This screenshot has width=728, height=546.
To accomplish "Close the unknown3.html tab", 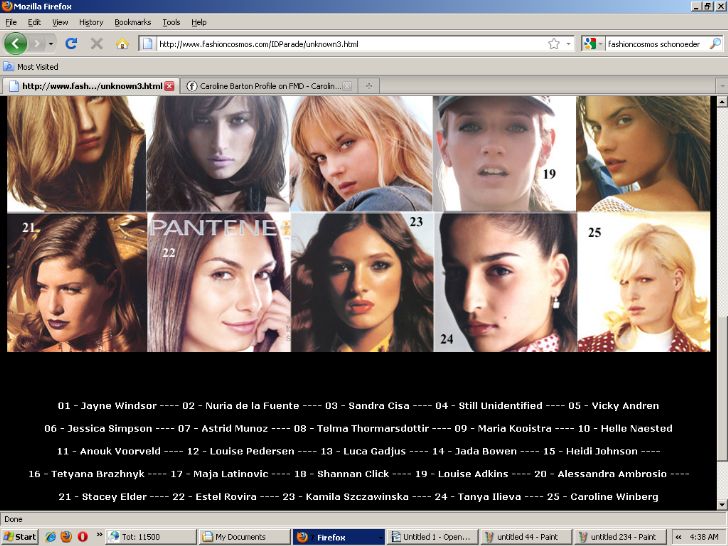I will coord(169,86).
